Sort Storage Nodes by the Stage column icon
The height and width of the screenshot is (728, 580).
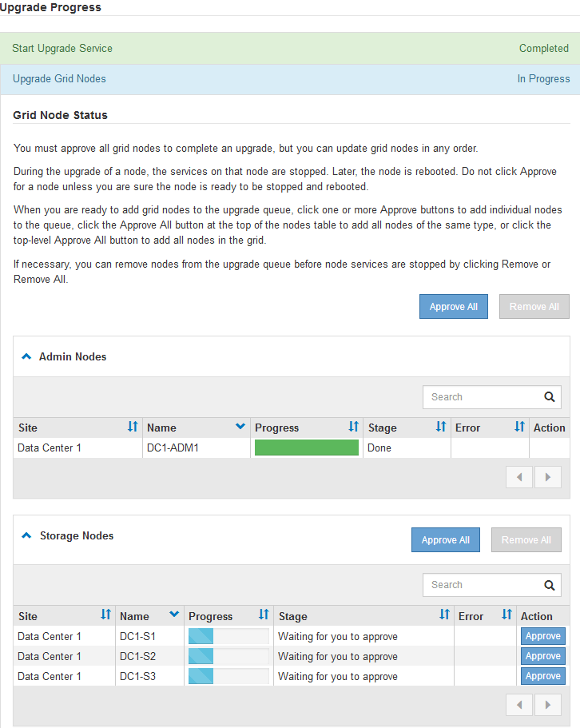coord(445,615)
